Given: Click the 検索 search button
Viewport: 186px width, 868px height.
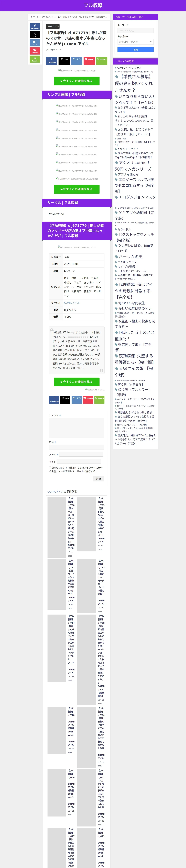Looking at the screenshot, I should pyautogui.click(x=135, y=49).
